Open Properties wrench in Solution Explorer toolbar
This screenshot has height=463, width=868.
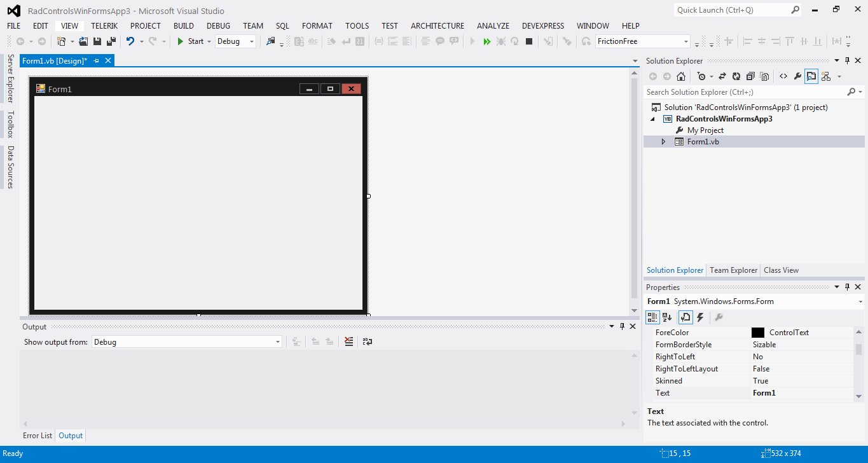pyautogui.click(x=797, y=76)
